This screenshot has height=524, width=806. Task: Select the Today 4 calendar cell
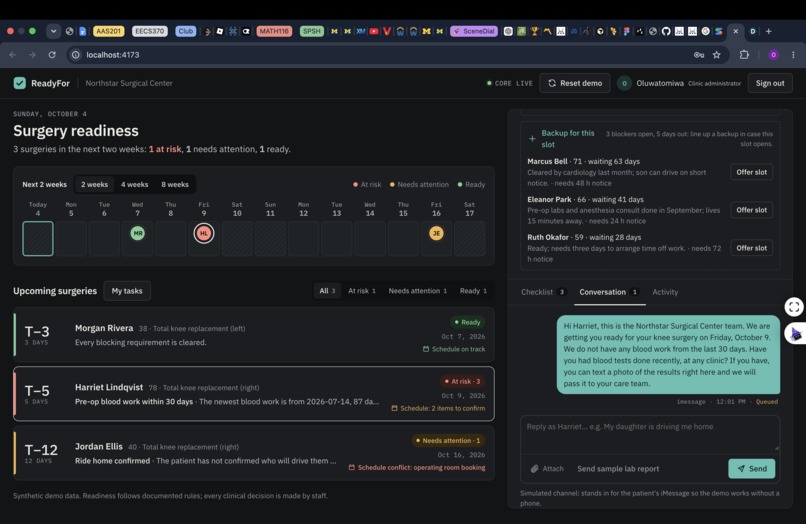38,238
